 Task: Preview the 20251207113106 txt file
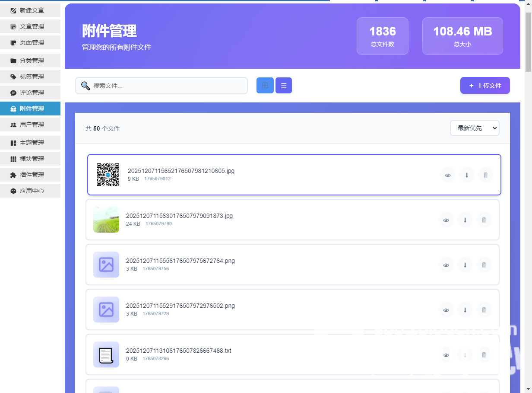(x=446, y=355)
